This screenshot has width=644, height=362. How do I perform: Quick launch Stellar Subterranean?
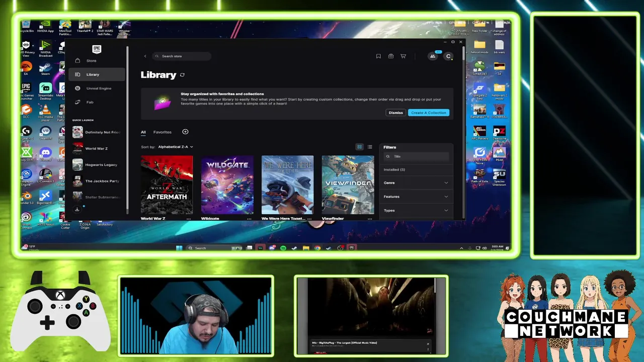pos(97,197)
